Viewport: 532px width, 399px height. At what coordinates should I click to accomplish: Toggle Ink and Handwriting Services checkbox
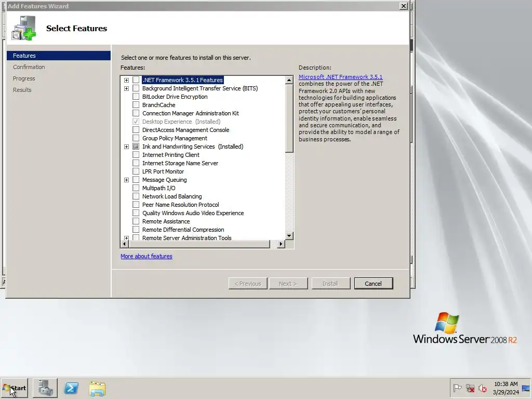pos(136,146)
